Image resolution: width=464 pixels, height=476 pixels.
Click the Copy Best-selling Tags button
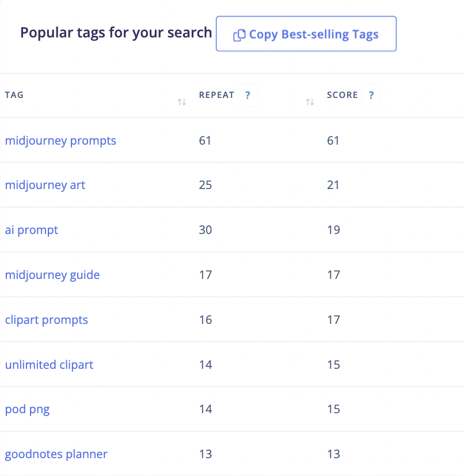(x=306, y=33)
